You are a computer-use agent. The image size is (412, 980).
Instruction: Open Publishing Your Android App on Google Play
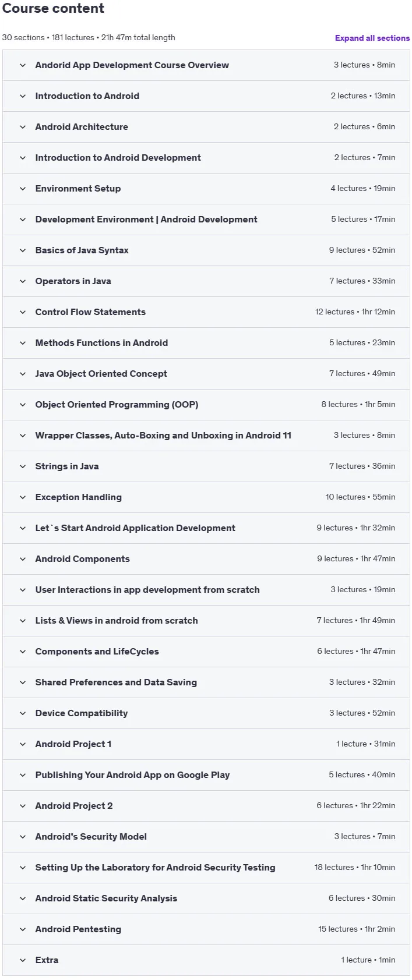(x=206, y=775)
